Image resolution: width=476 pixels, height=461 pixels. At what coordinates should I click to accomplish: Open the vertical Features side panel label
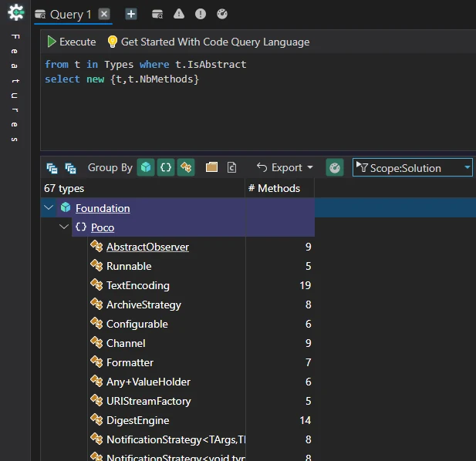15,88
